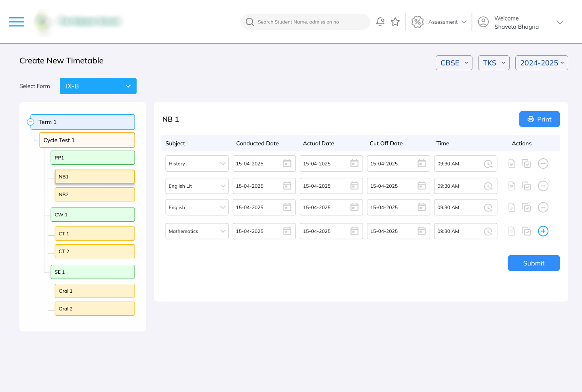
Task: Open the 2024-2025 academic year dropdown
Action: point(542,63)
